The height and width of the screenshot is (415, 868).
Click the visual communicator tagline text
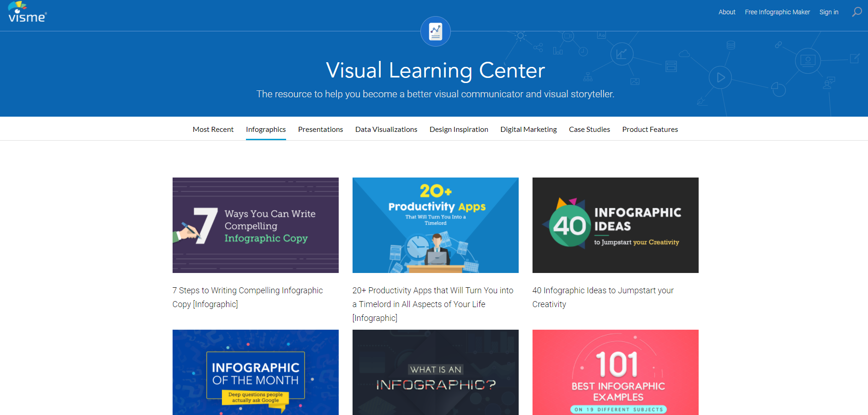click(x=436, y=94)
